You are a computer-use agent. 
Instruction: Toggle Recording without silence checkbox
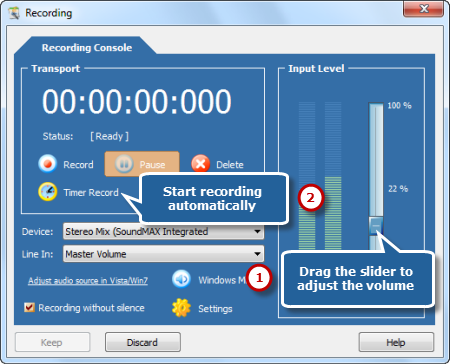coord(29,307)
